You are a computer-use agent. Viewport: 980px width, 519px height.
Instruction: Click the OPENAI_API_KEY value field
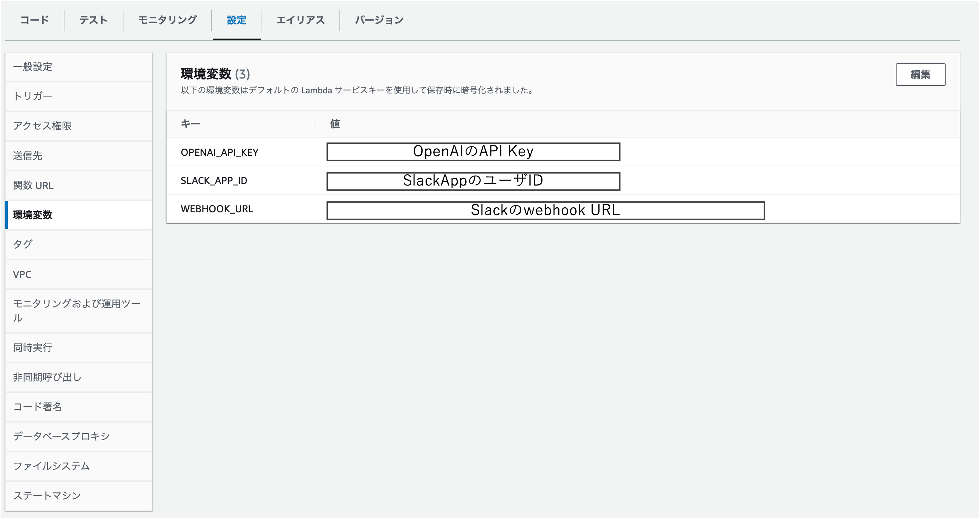(473, 152)
